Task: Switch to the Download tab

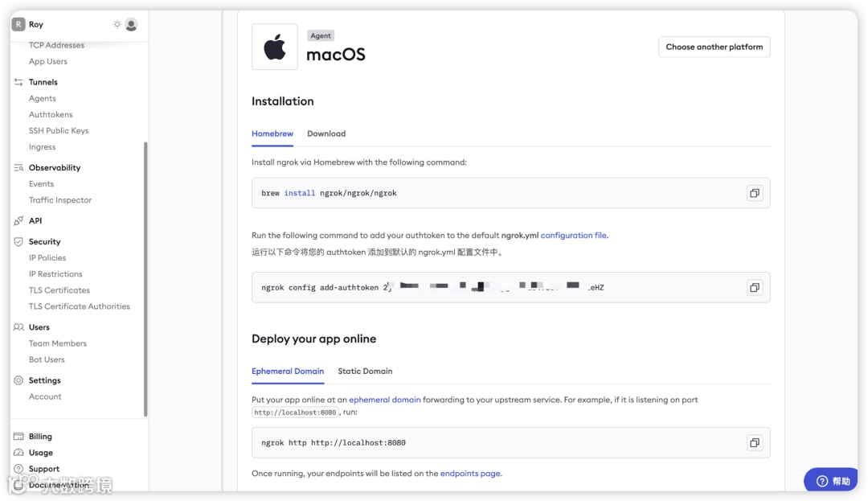Action: (326, 133)
